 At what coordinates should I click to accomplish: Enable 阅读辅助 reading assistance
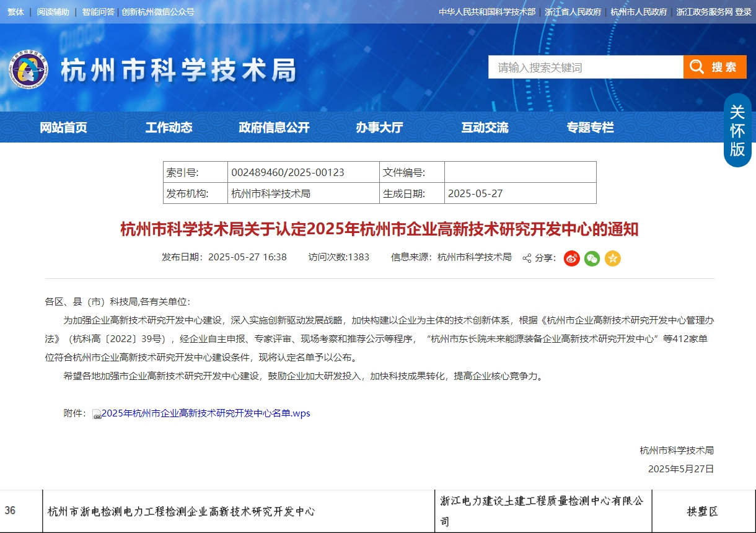coord(53,12)
